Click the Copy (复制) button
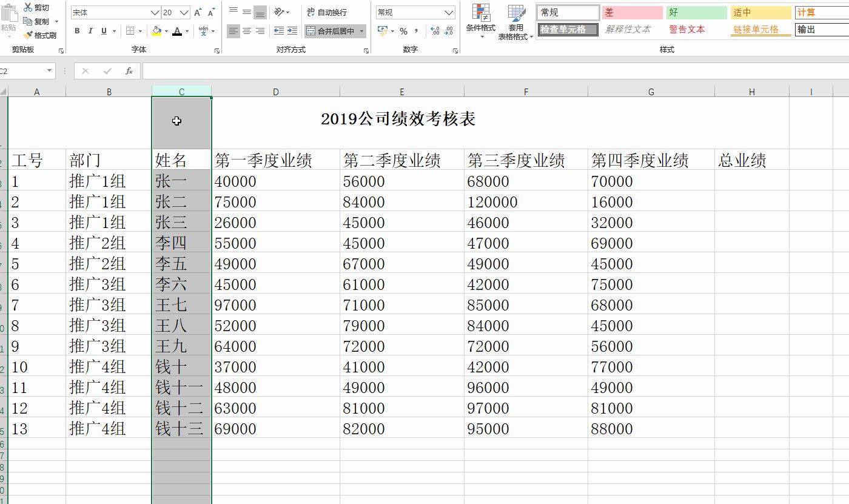This screenshot has height=504, width=849. (x=36, y=21)
